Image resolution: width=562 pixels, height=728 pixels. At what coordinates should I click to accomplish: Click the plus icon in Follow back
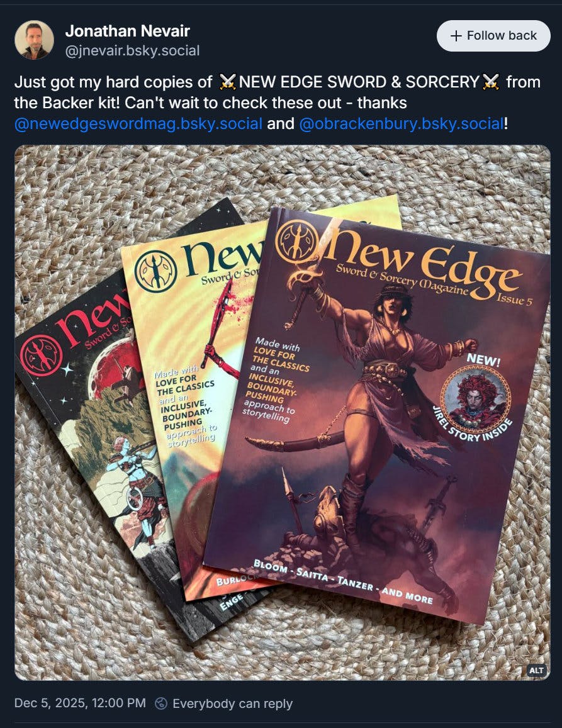[456, 36]
